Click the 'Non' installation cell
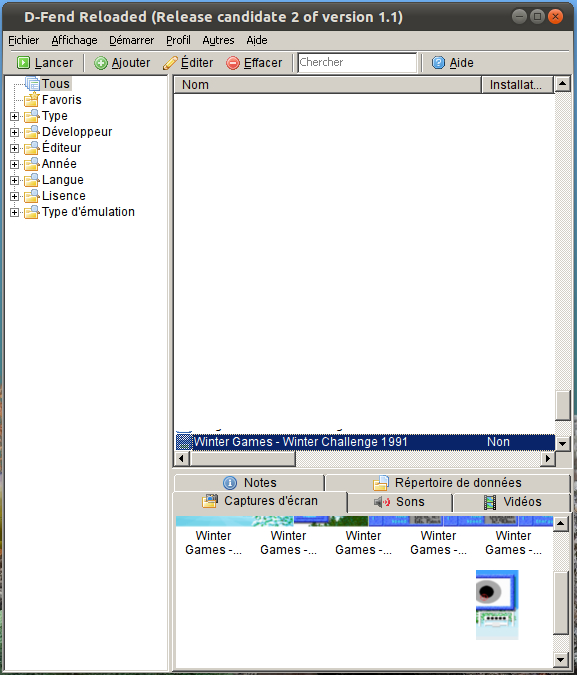This screenshot has height=675, width=577. [498, 442]
